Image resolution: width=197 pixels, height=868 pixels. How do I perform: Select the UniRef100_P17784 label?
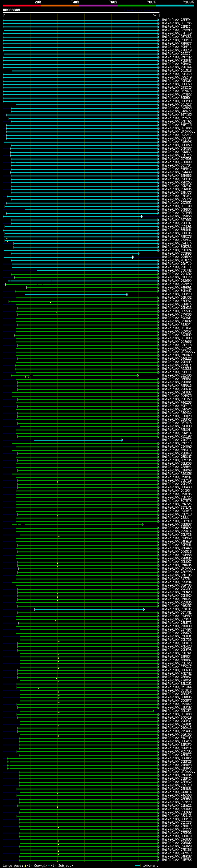point(176,579)
